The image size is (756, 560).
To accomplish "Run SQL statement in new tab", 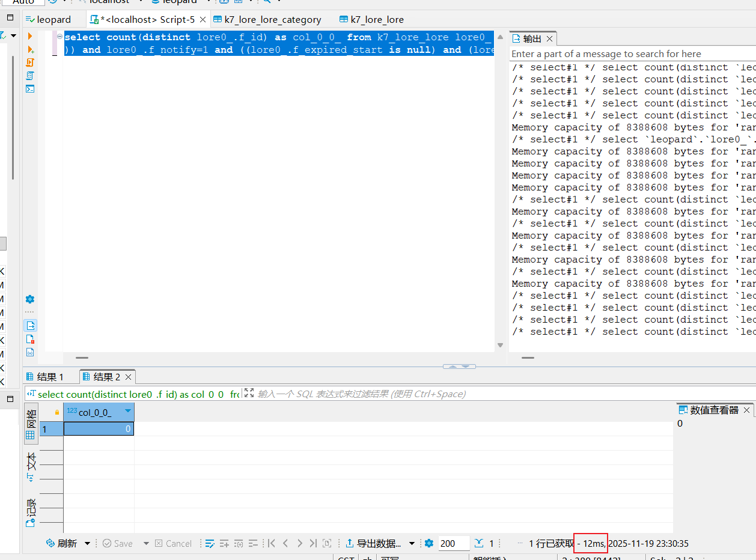I will pyautogui.click(x=30, y=49).
